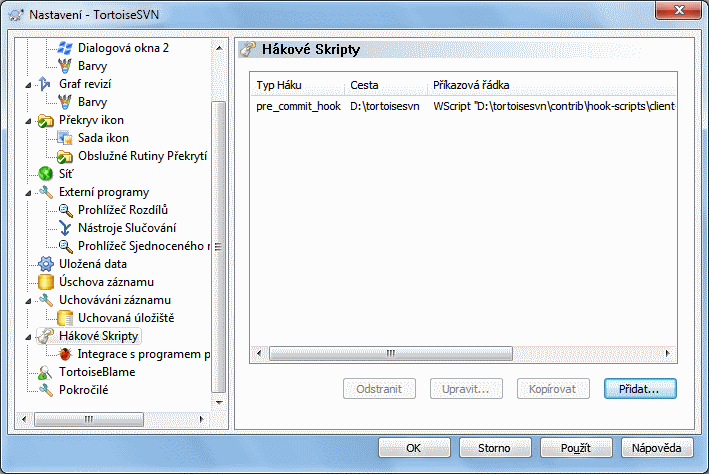Click the ladybug Integrace s programem icon
This screenshot has width=709, height=474.
(65, 354)
